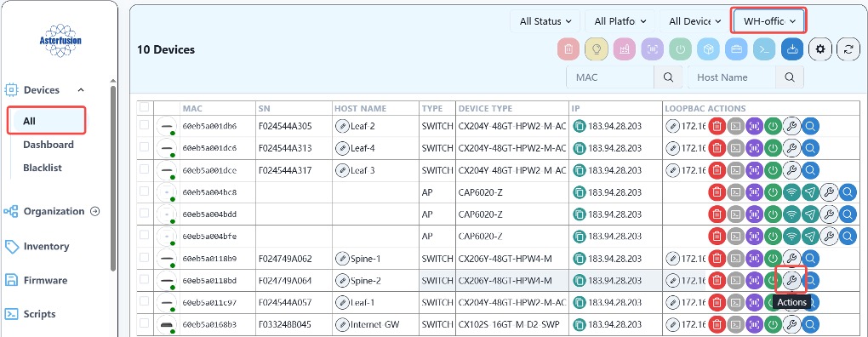Select checkbox for AP 60eb5a004bdd
Screen dimensions: 868x337
145,213
